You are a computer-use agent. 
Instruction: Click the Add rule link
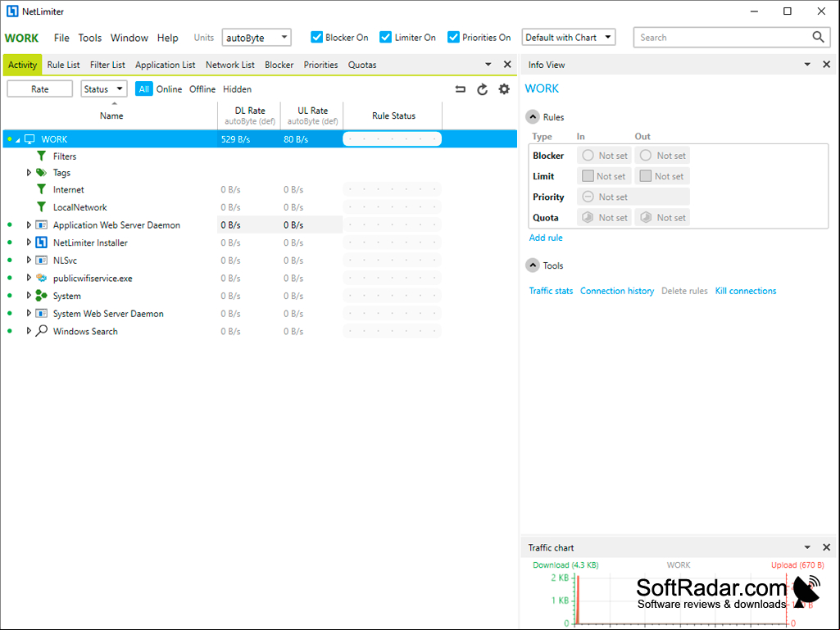click(546, 238)
